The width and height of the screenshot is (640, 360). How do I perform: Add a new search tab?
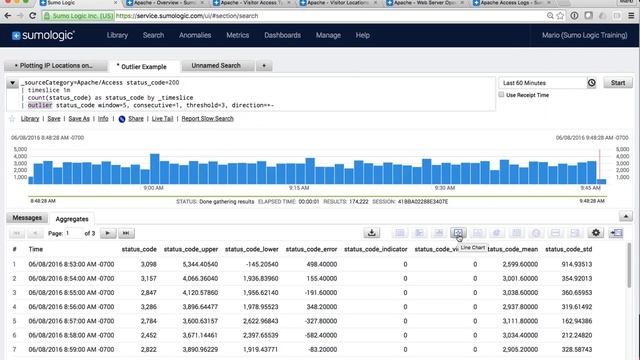(264, 66)
